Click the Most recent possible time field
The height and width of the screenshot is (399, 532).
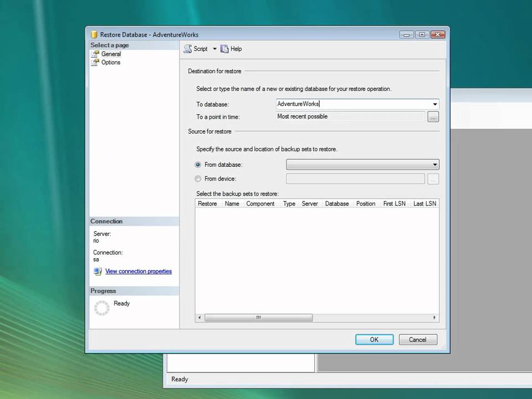(350, 117)
